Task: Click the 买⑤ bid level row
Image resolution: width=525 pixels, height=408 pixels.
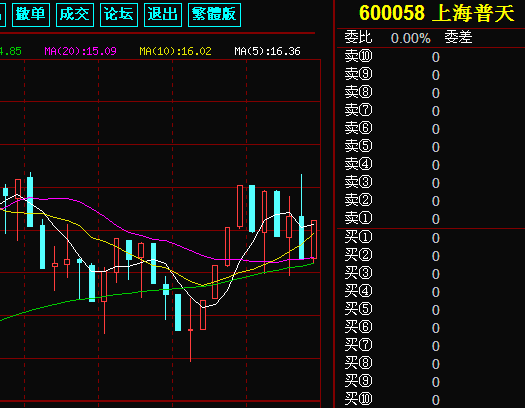Action: [431, 310]
